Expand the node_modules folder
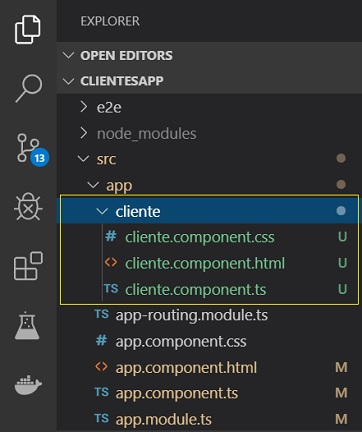The image size is (362, 432). tap(84, 133)
